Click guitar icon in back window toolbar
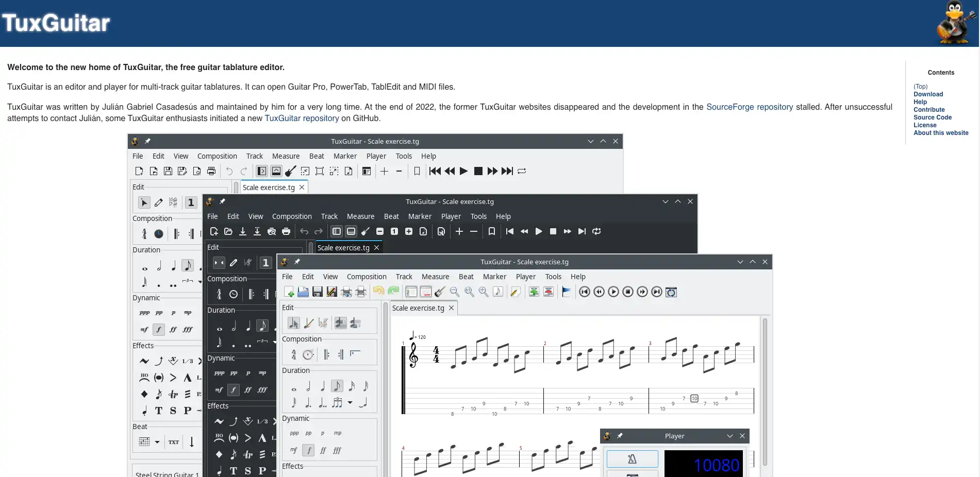The width and height of the screenshot is (980, 477). pos(291,171)
